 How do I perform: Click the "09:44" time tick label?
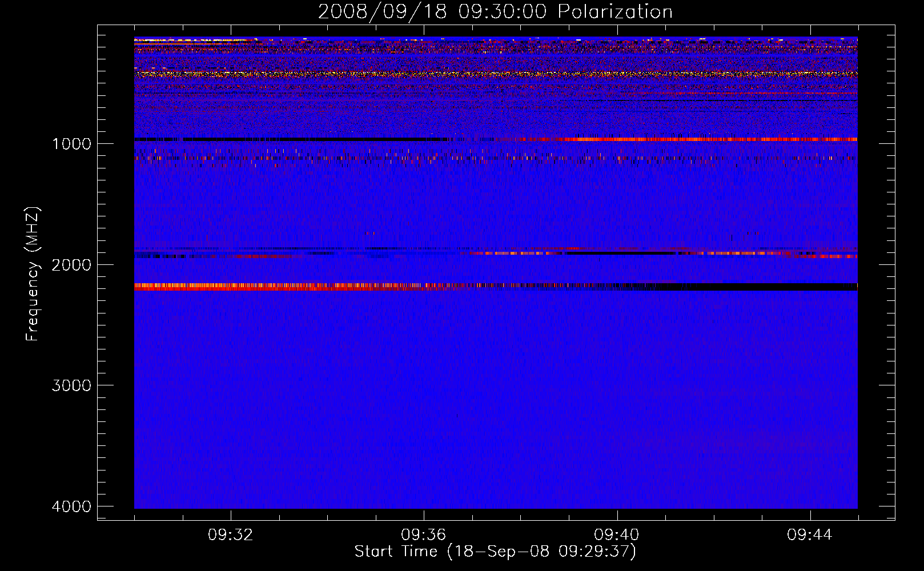pos(809,535)
